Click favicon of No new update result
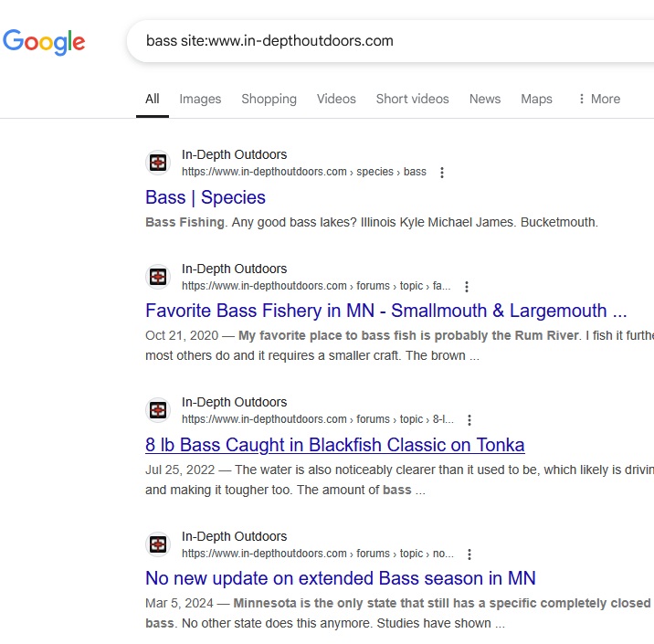The height and width of the screenshot is (644, 654). click(158, 544)
